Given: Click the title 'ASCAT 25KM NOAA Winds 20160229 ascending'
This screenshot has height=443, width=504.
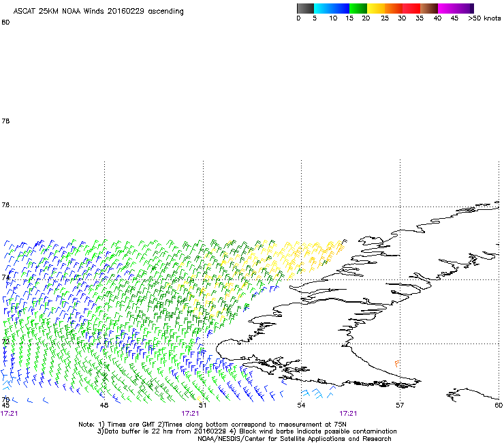Looking at the screenshot, I should click(98, 12).
